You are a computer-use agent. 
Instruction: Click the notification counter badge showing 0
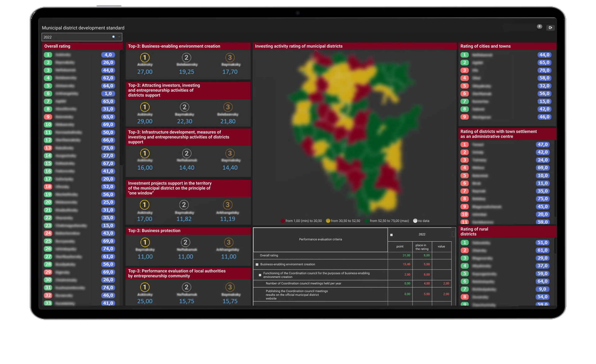point(540,27)
